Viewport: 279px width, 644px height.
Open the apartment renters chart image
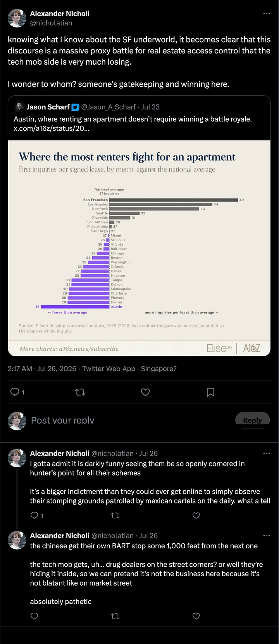(139, 248)
